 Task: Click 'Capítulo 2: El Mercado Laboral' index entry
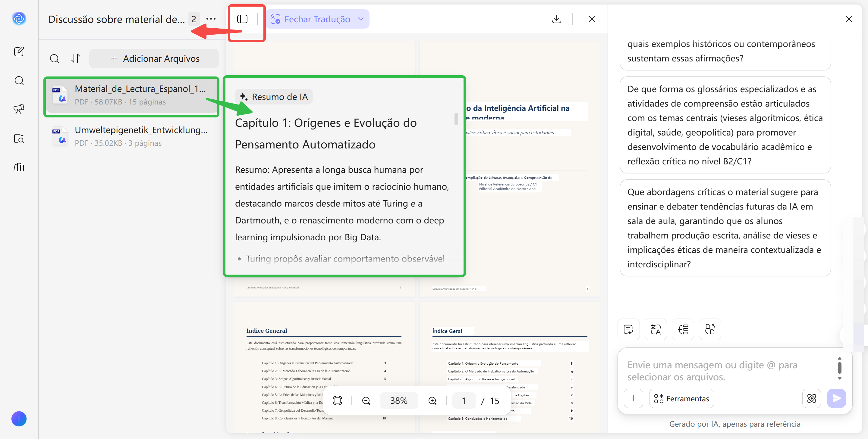click(x=306, y=371)
